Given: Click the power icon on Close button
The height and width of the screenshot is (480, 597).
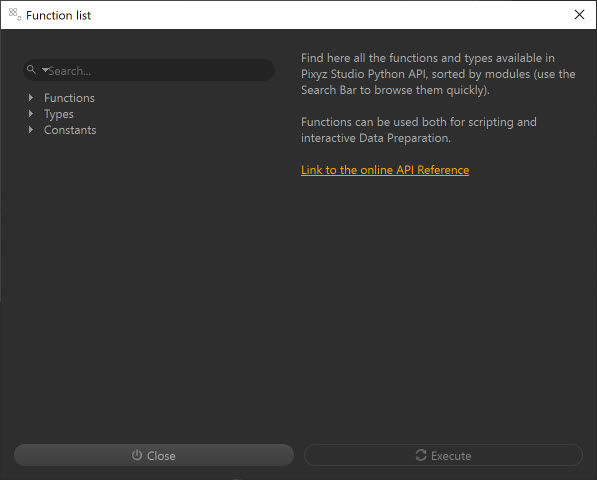Looking at the screenshot, I should point(137,455).
